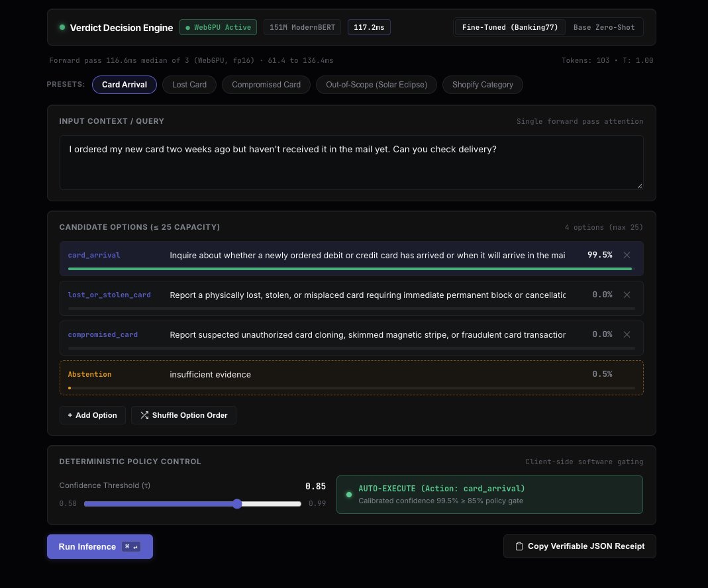Image resolution: width=708 pixels, height=588 pixels.
Task: Delete the compromised_card option with X
Action: click(x=627, y=334)
